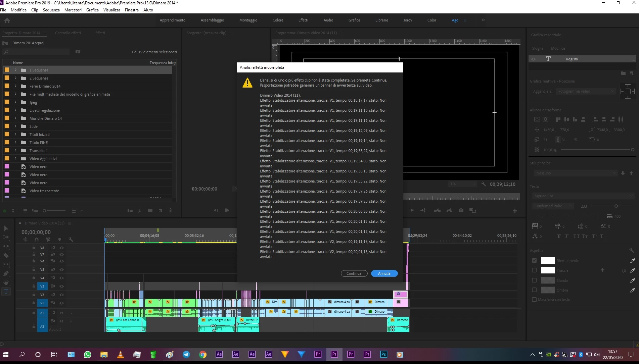
Task: Click the New Bin folder icon in Project panel
Action: tap(150, 211)
